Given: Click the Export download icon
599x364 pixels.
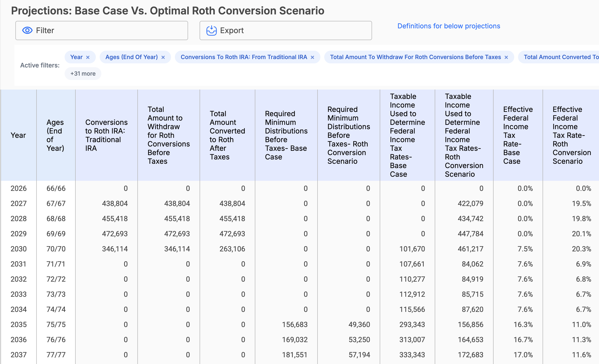Looking at the screenshot, I should pos(211,30).
